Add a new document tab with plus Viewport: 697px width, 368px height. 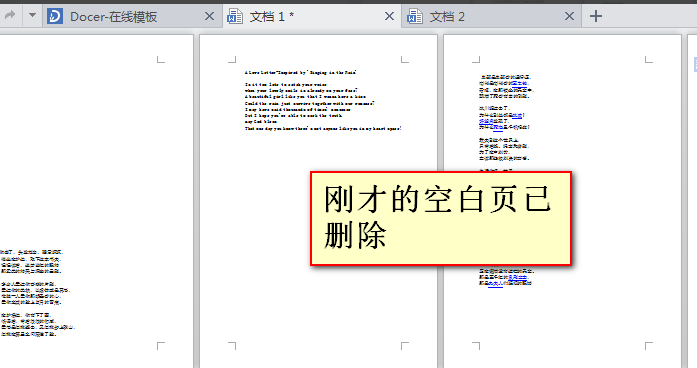click(596, 16)
